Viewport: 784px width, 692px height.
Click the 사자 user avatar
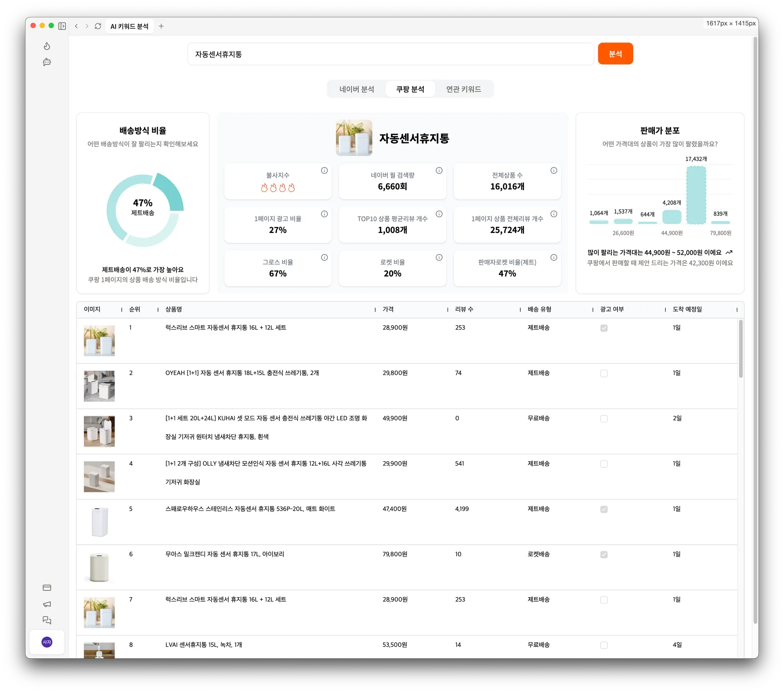(x=47, y=642)
